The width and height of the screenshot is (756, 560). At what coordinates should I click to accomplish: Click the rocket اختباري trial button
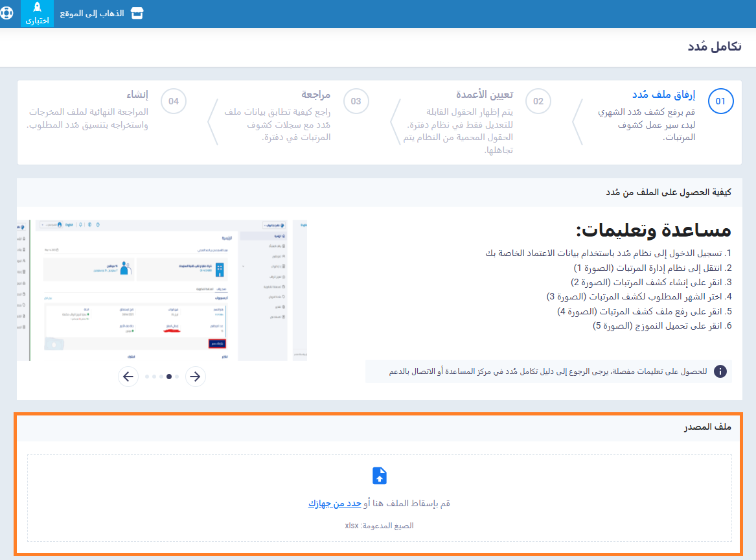[37, 14]
